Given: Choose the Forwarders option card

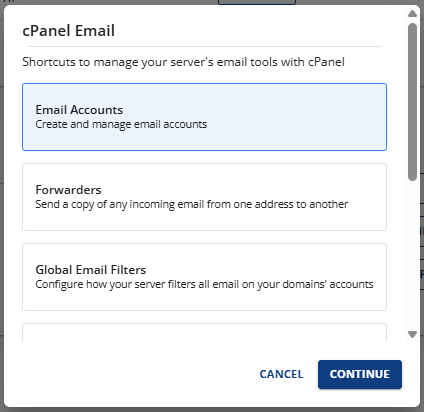Looking at the screenshot, I should (x=204, y=197).
